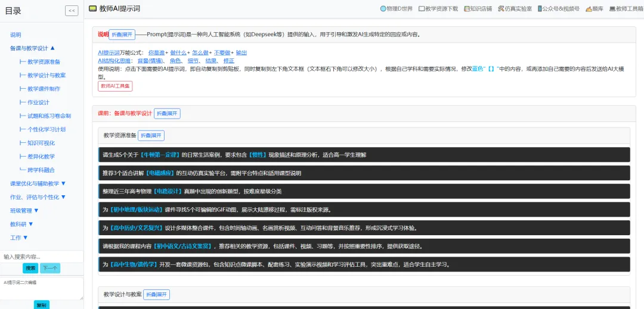The width and height of the screenshot is (644, 309).
Task: Toggle 折叠|展开 beside 说明
Action: [122, 35]
